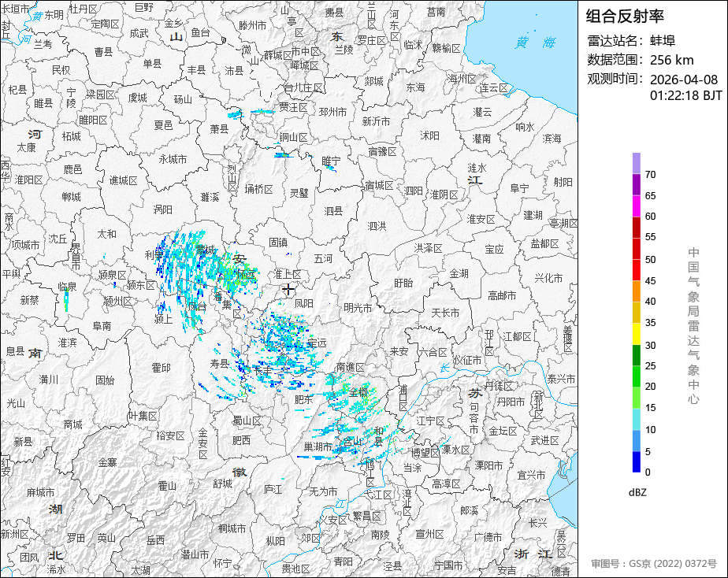The height and width of the screenshot is (578, 728).
Task: Click the 固镇 label on the map
Action: [x=278, y=243]
